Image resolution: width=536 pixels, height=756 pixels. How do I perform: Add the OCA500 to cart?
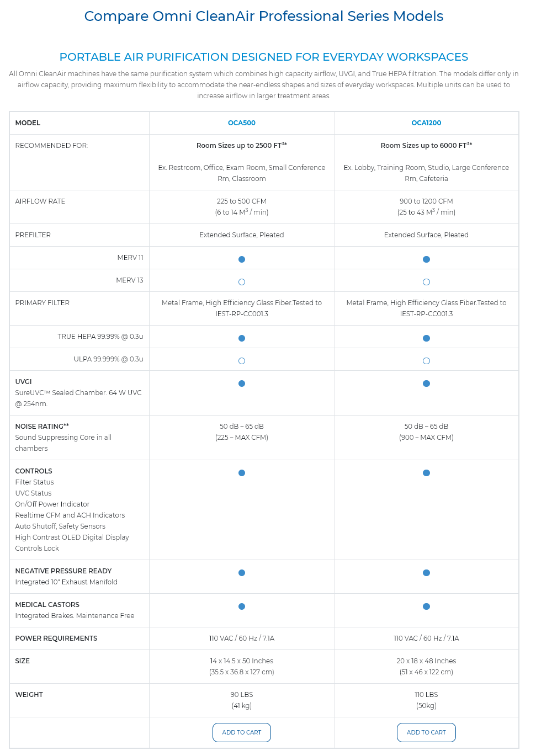(242, 732)
